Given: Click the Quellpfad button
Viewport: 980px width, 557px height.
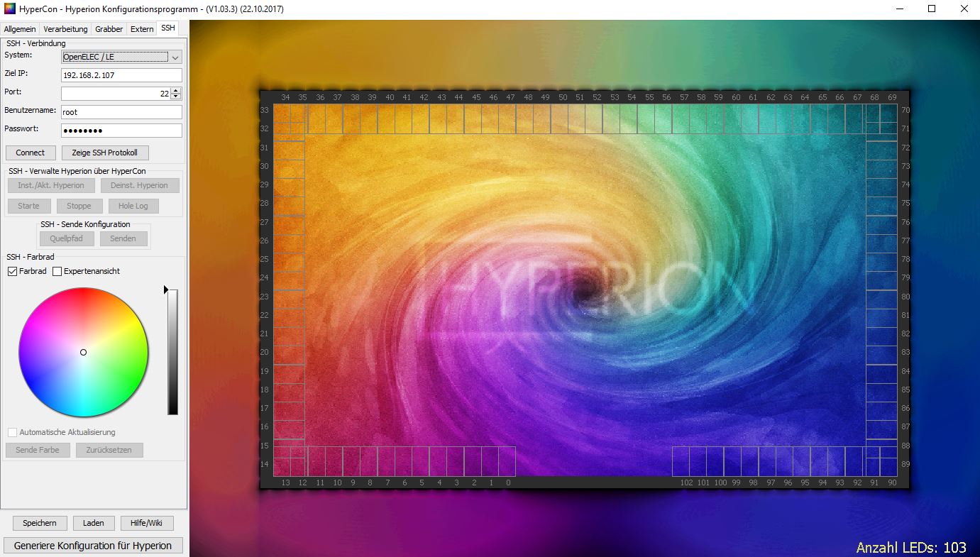Looking at the screenshot, I should (67, 238).
